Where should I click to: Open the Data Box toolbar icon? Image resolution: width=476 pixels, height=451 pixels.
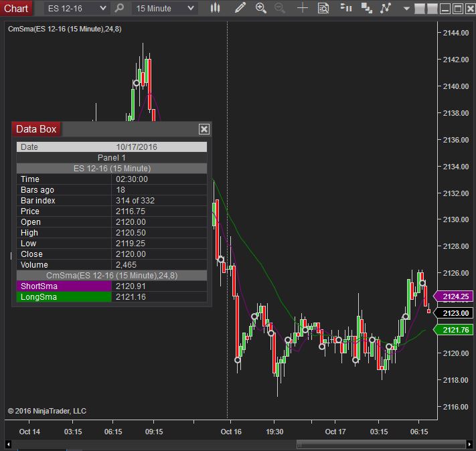(323, 8)
